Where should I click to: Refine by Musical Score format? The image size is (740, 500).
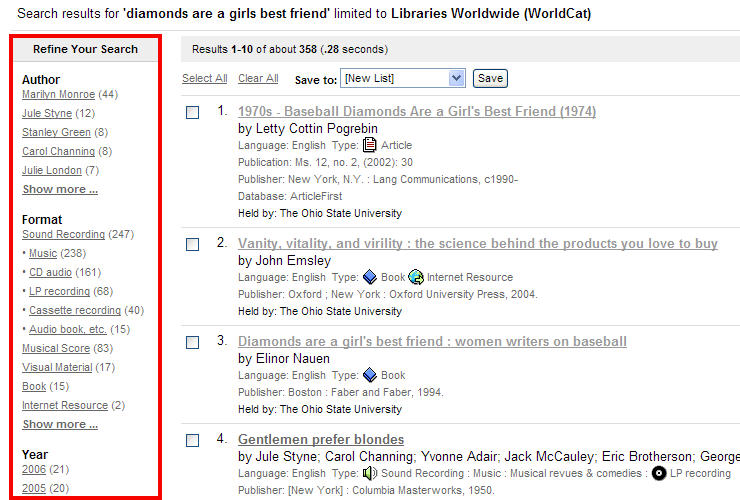pos(56,348)
